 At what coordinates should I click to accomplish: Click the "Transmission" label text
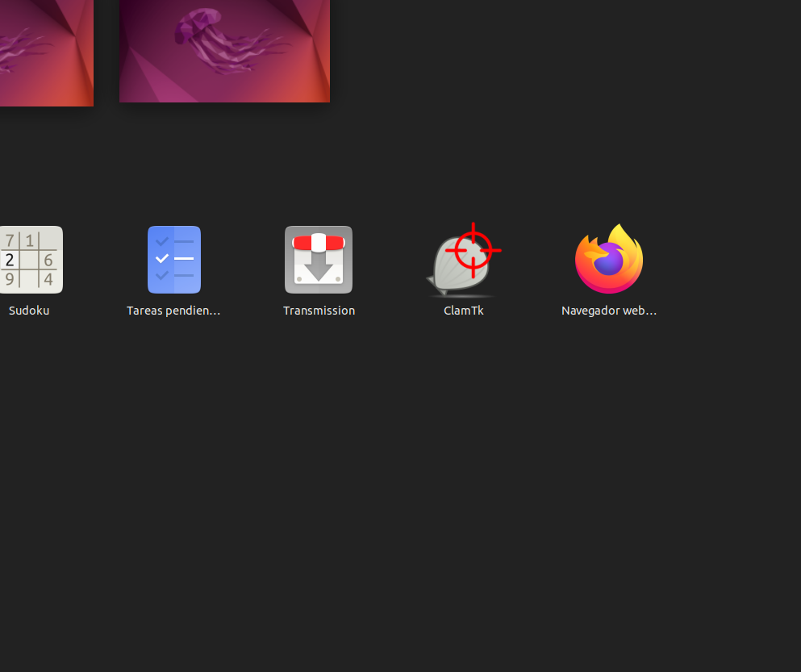point(319,311)
